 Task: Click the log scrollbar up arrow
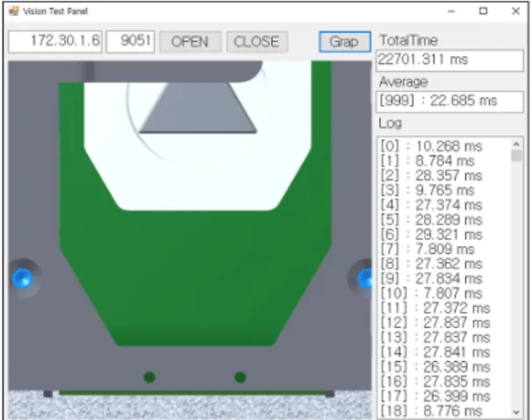point(516,144)
